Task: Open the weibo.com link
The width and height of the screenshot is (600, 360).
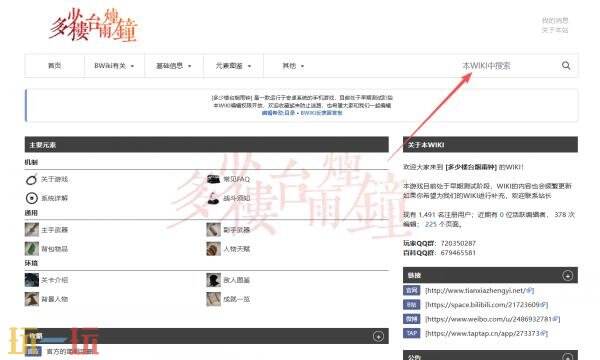Action: tap(492, 319)
